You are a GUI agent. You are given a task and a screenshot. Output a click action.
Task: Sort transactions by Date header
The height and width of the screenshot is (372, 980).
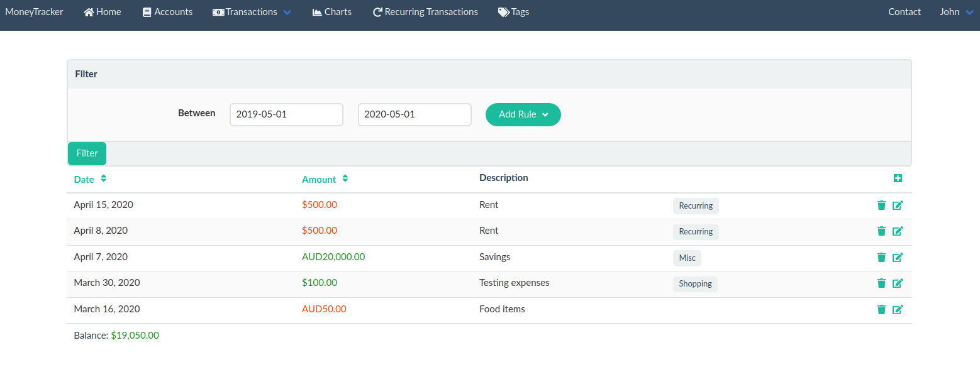pos(84,179)
